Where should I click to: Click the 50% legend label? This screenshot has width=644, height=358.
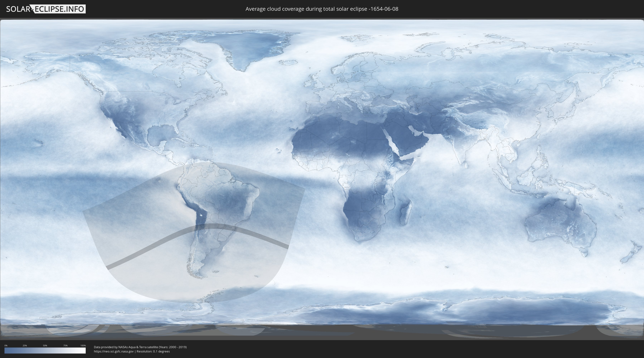[45, 345]
